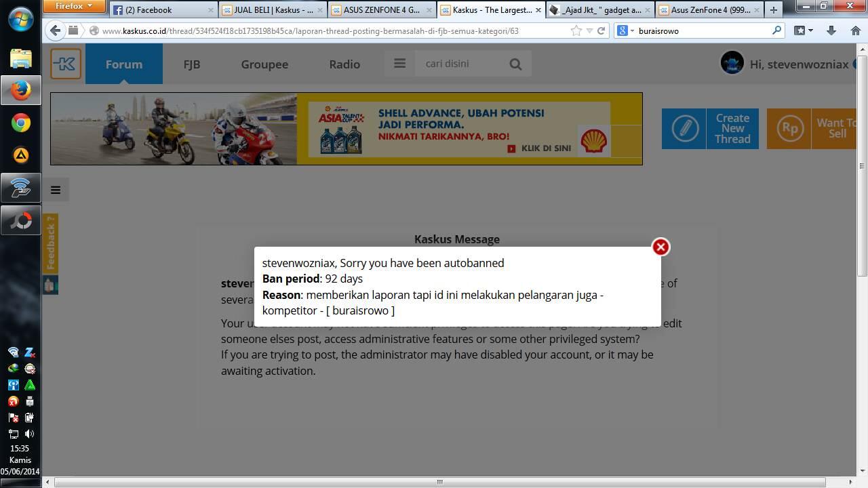This screenshot has width=868, height=488.
Task: Open the left sidebar hamburger menu
Action: point(56,190)
